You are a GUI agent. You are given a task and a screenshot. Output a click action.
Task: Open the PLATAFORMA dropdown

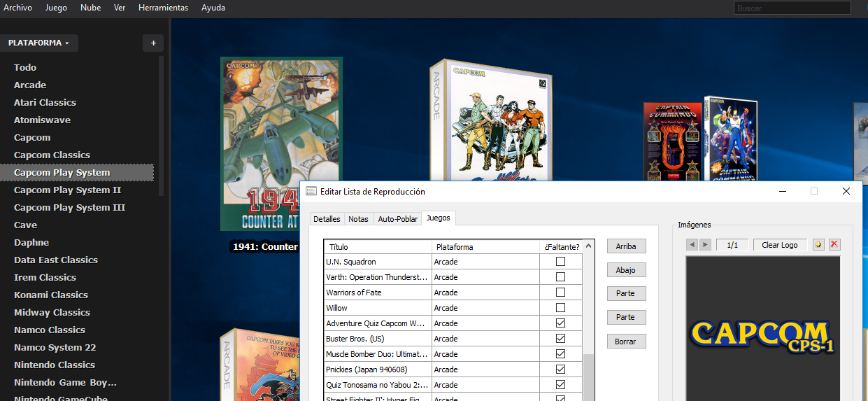[38, 43]
